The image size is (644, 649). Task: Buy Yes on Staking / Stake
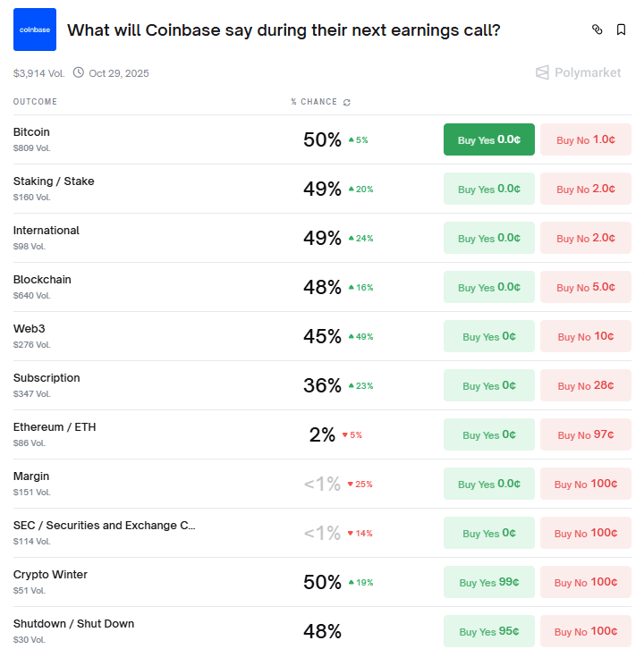488,189
